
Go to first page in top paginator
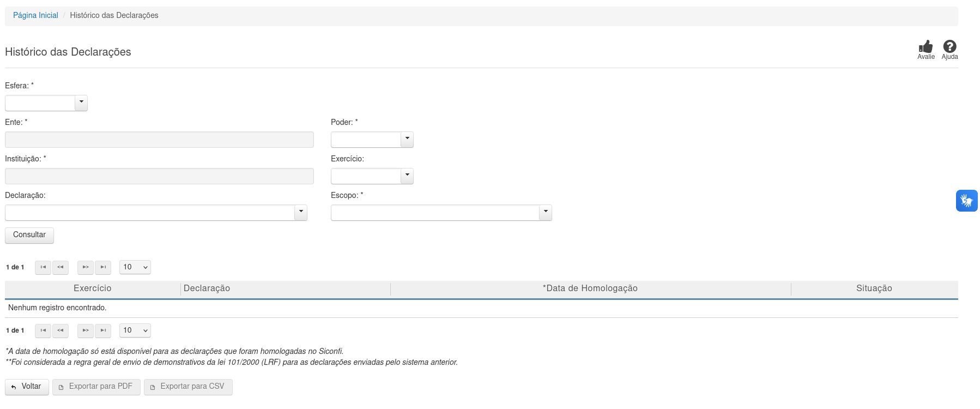[x=43, y=267]
